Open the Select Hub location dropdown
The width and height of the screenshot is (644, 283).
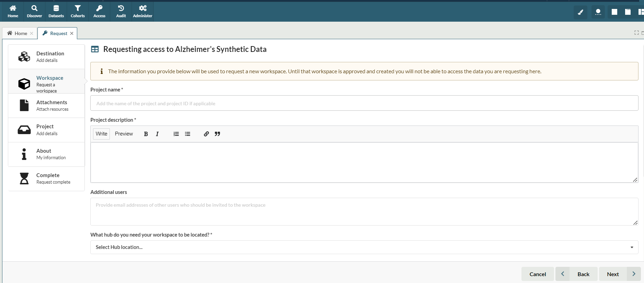364,247
